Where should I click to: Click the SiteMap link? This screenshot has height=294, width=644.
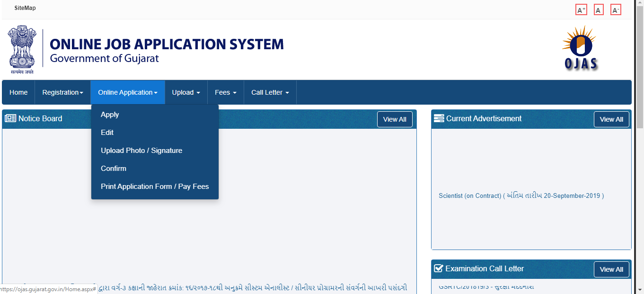click(25, 8)
